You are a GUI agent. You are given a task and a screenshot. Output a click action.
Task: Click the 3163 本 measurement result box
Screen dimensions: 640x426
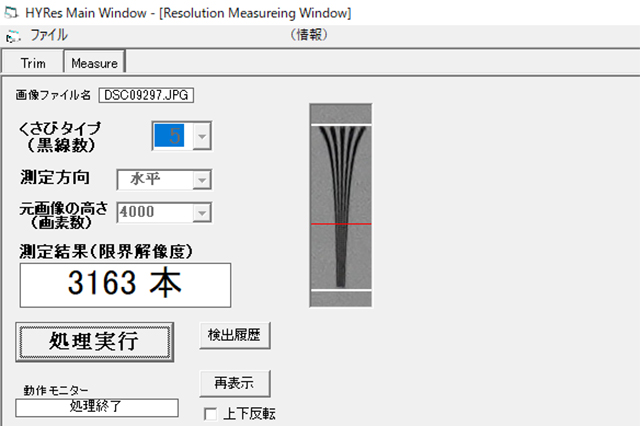[124, 284]
